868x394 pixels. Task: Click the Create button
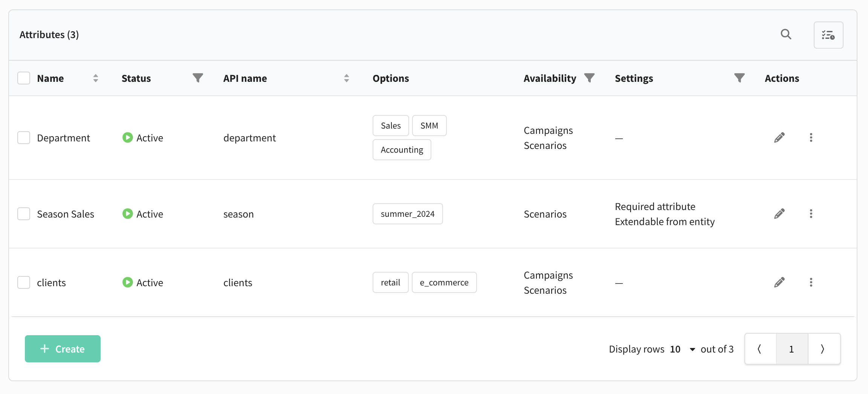[x=63, y=349]
